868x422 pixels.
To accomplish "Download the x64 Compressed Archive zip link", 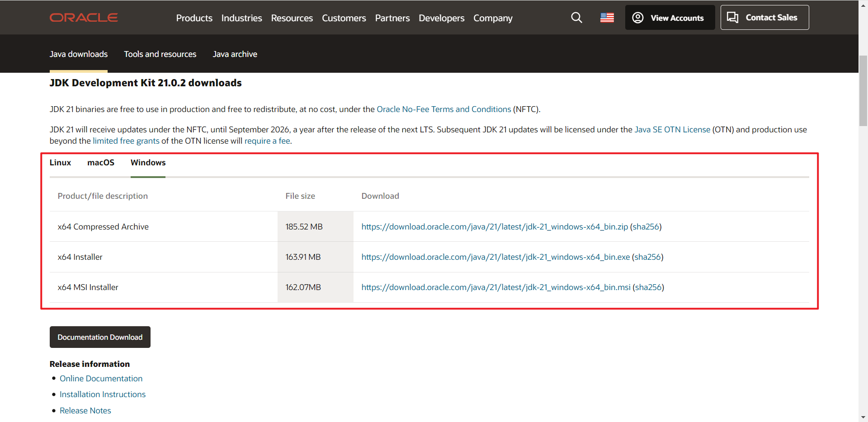I will coord(494,227).
